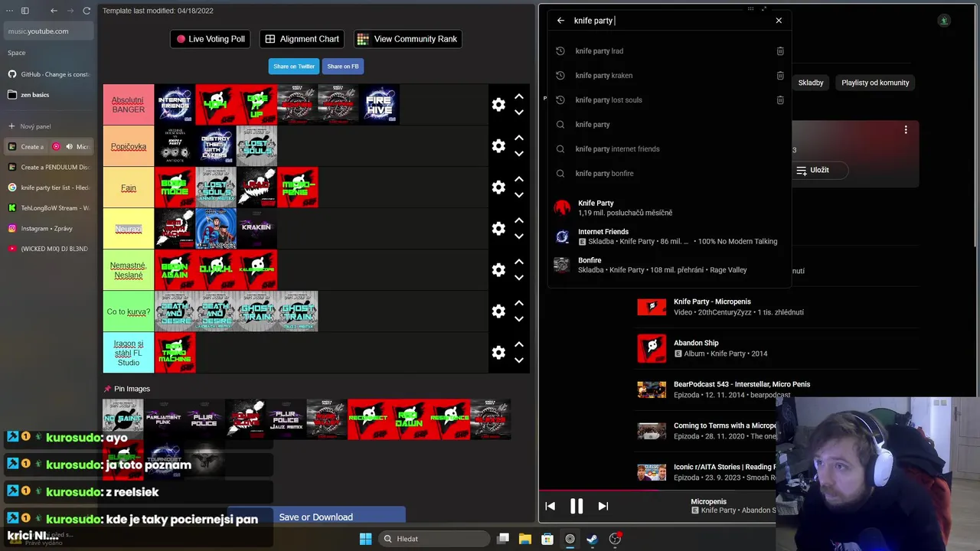
Task: Open settings gear for Neurazí tier
Action: click(x=498, y=229)
